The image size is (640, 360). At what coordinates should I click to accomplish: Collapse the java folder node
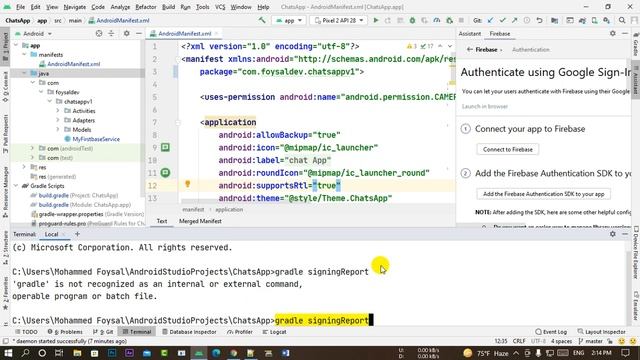[x=24, y=73]
